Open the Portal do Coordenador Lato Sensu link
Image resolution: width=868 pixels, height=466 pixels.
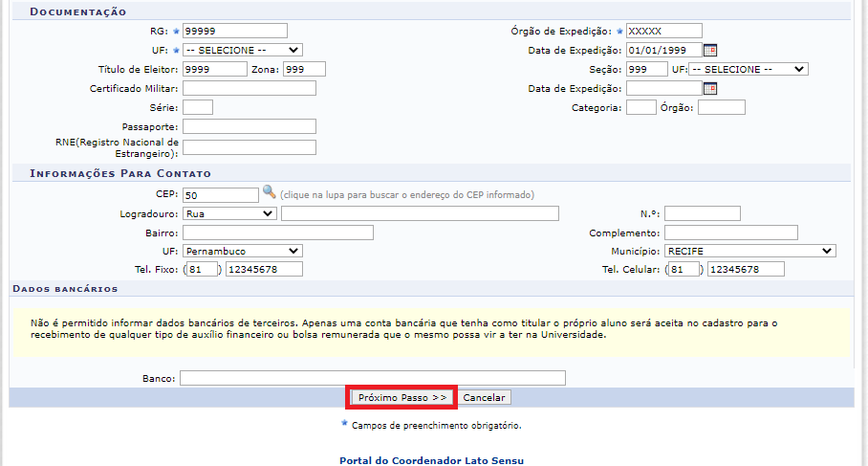pyautogui.click(x=431, y=460)
